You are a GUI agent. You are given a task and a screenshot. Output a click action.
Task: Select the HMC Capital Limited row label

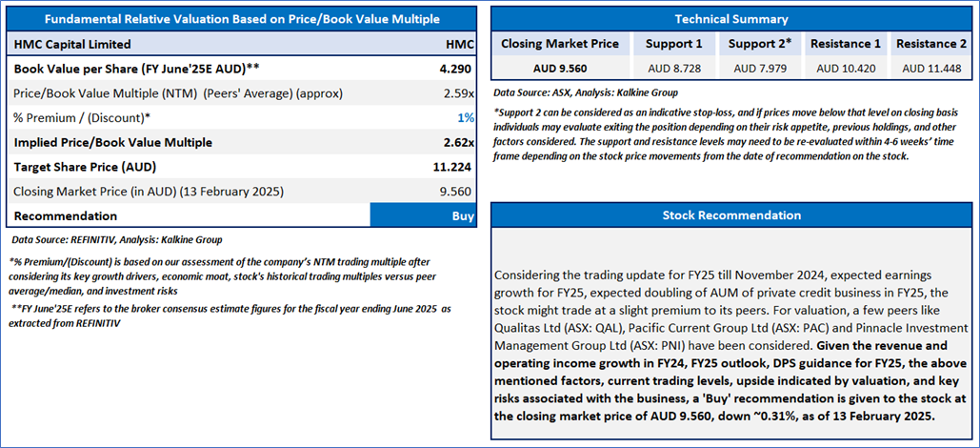pyautogui.click(x=72, y=44)
